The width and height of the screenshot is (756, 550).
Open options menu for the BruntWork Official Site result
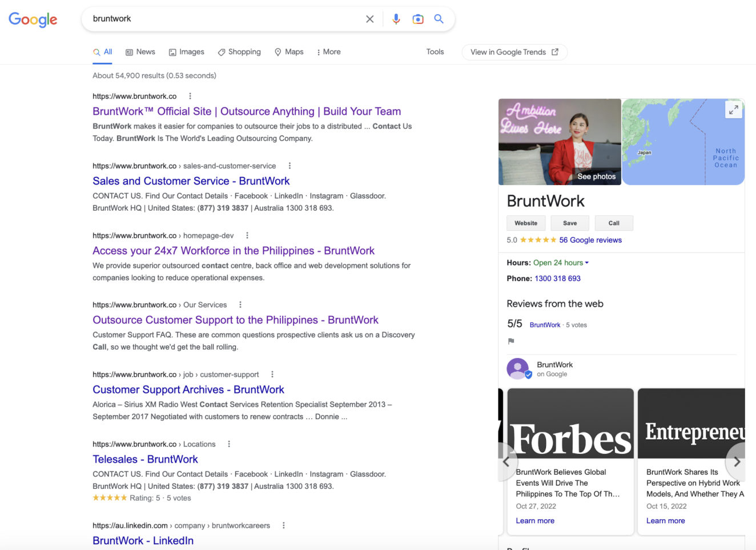[190, 96]
